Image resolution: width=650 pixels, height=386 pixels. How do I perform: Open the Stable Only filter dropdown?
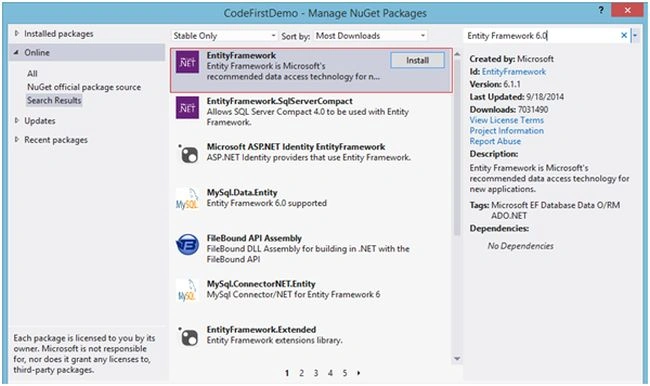coord(224,36)
